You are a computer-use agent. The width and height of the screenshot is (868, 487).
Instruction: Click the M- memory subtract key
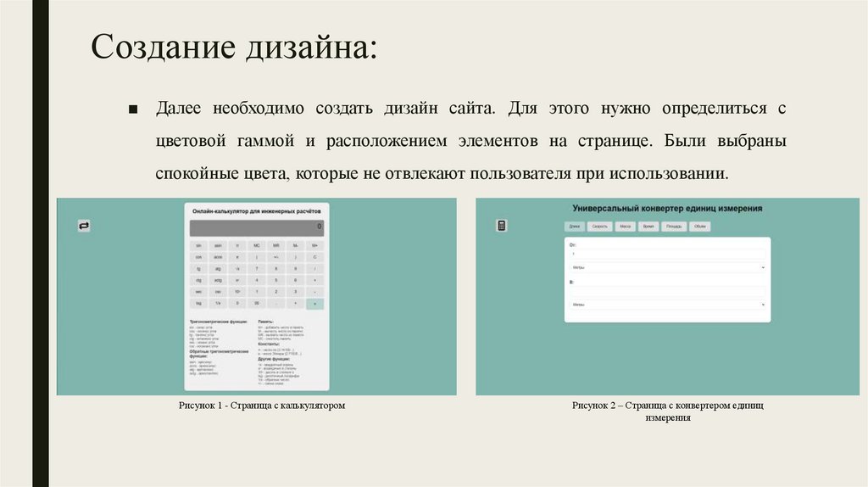(295, 245)
